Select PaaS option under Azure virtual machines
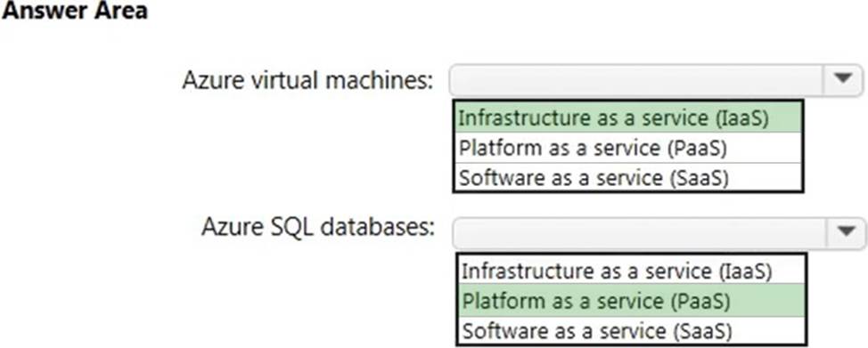The width and height of the screenshot is (868, 348). [x=627, y=148]
